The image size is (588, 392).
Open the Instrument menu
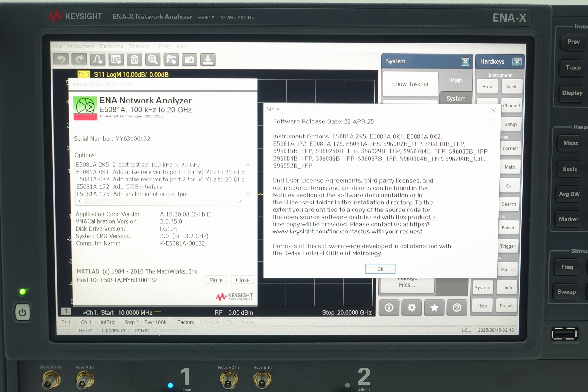pos(81,46)
